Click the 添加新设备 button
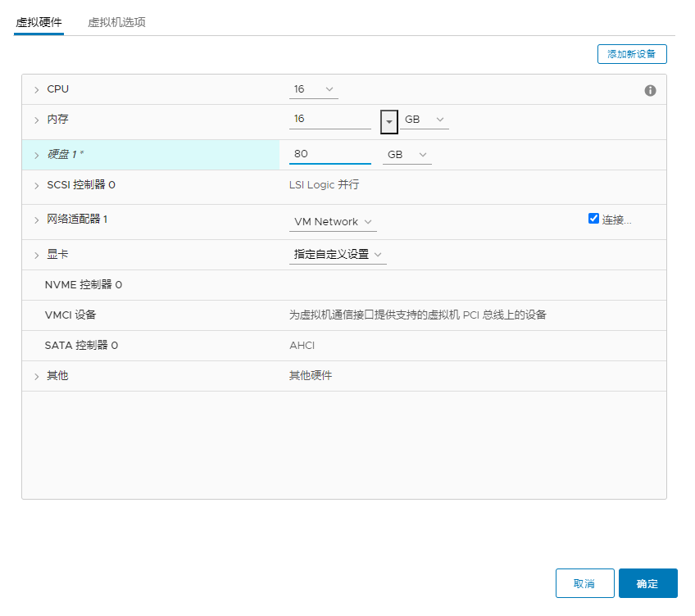Viewport: 695px width, 616px height. click(x=633, y=53)
